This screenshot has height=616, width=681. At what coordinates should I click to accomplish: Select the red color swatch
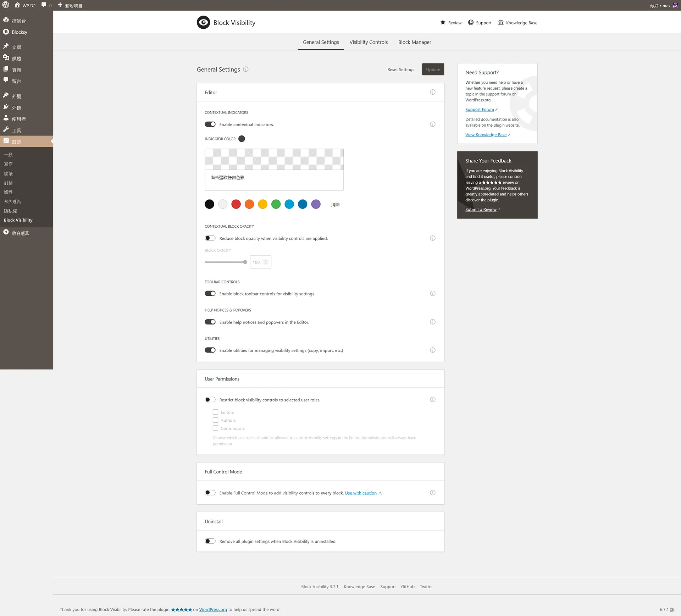pyautogui.click(x=236, y=204)
